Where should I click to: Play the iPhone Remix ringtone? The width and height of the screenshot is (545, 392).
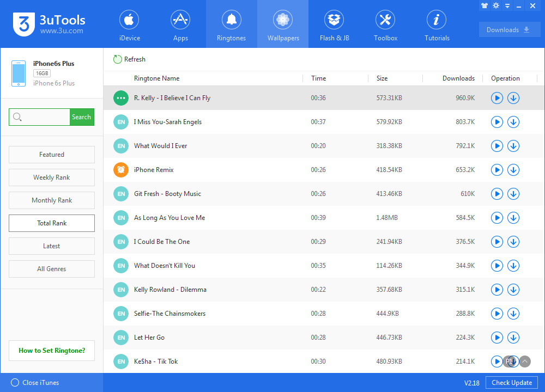click(x=497, y=170)
